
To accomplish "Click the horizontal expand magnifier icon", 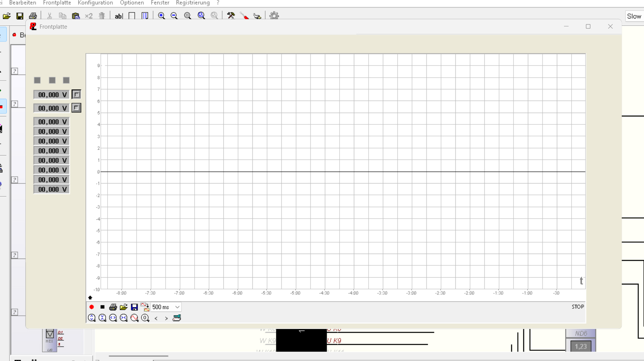I will [x=113, y=318].
